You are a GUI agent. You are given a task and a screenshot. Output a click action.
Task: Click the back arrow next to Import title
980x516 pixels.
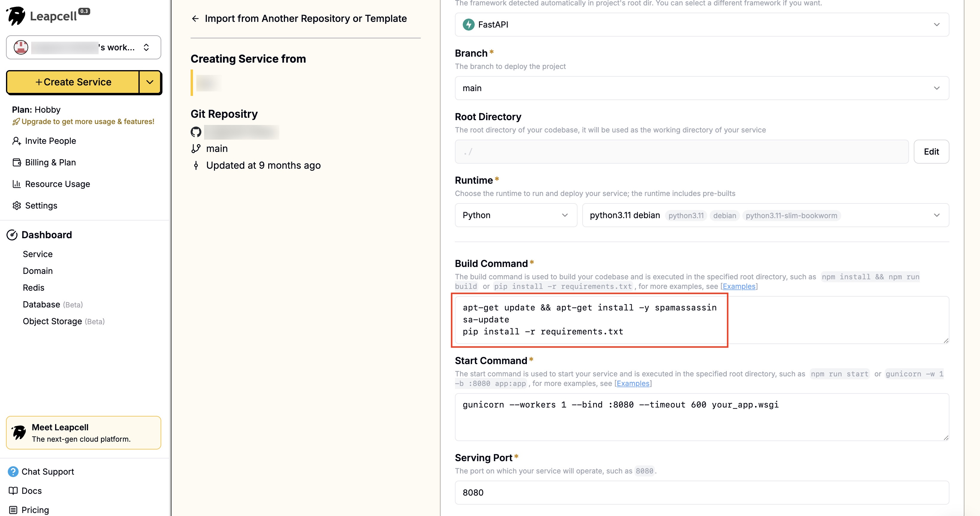point(195,19)
